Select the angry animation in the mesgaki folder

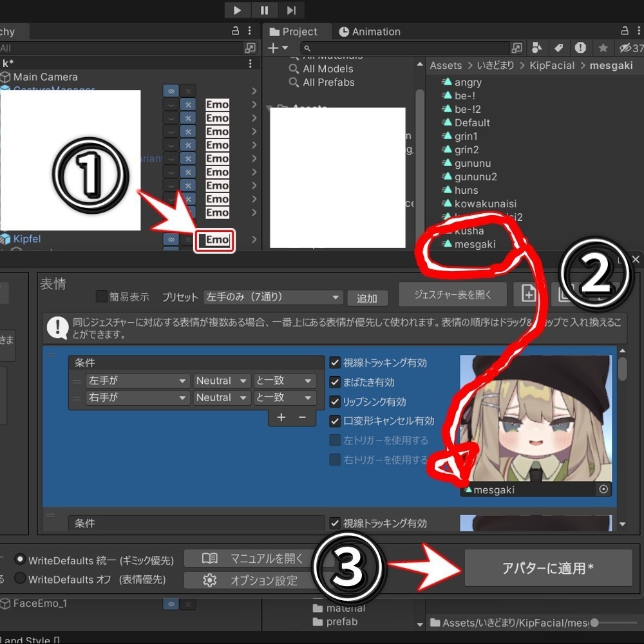[468, 82]
